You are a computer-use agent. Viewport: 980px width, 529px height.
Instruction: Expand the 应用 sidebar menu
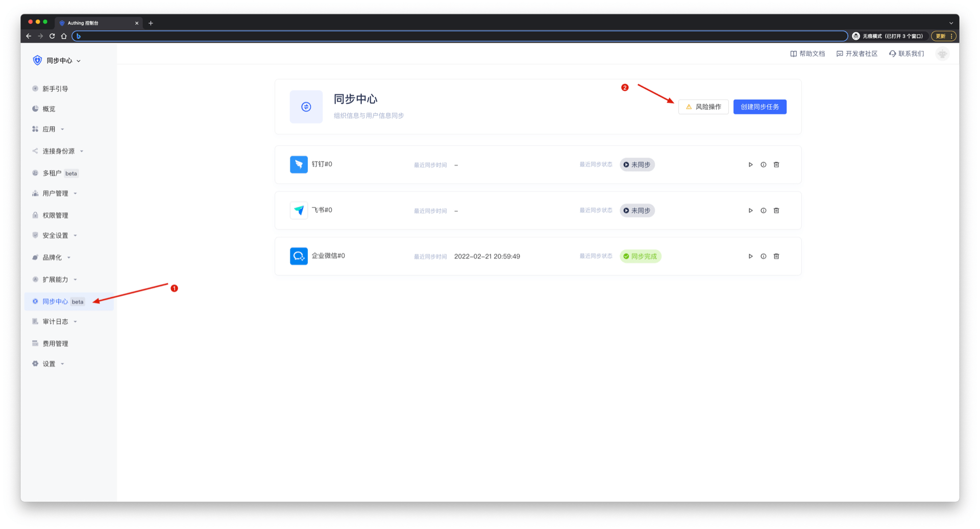pyautogui.click(x=49, y=129)
